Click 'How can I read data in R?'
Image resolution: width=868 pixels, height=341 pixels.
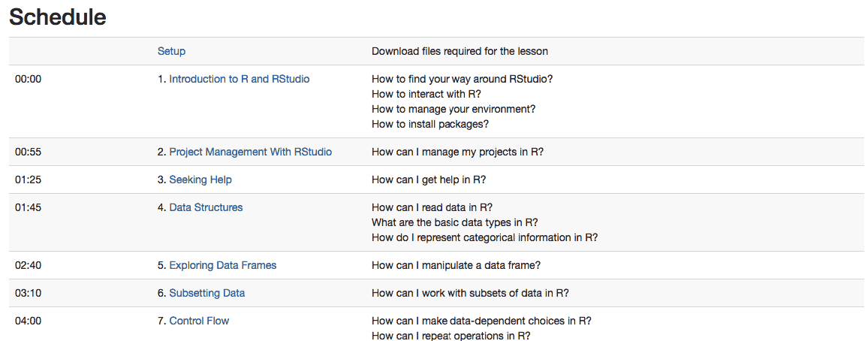click(432, 207)
